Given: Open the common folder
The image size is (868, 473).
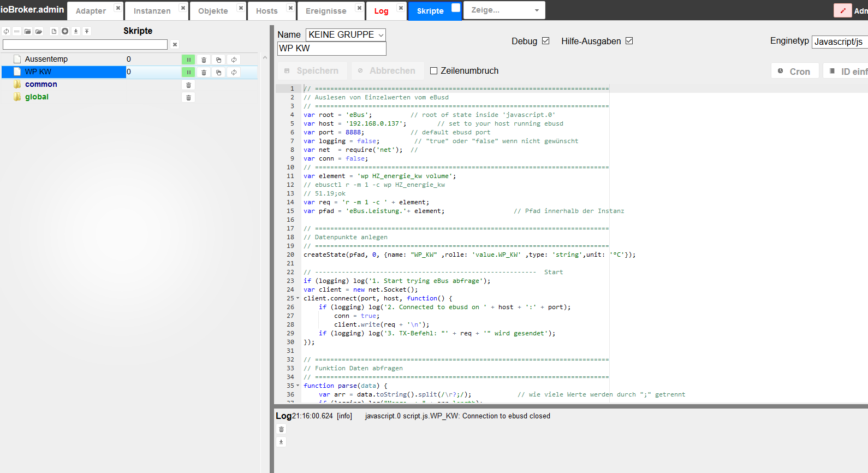Looking at the screenshot, I should (41, 84).
